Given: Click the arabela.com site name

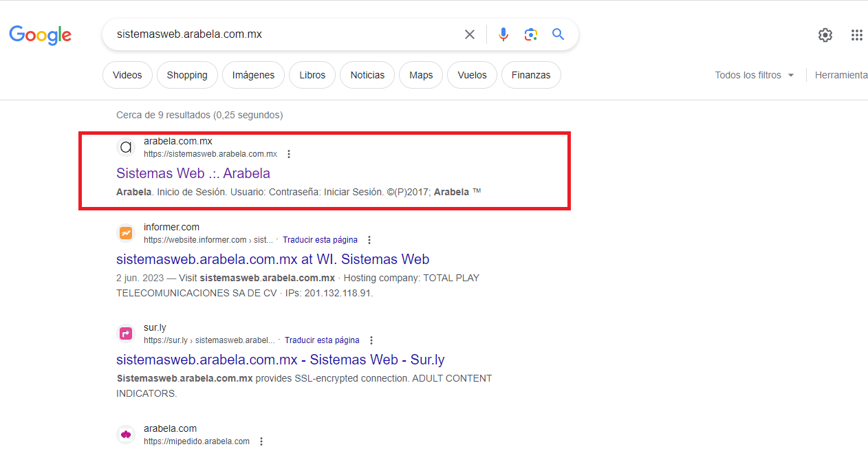Looking at the screenshot, I should [171, 428].
